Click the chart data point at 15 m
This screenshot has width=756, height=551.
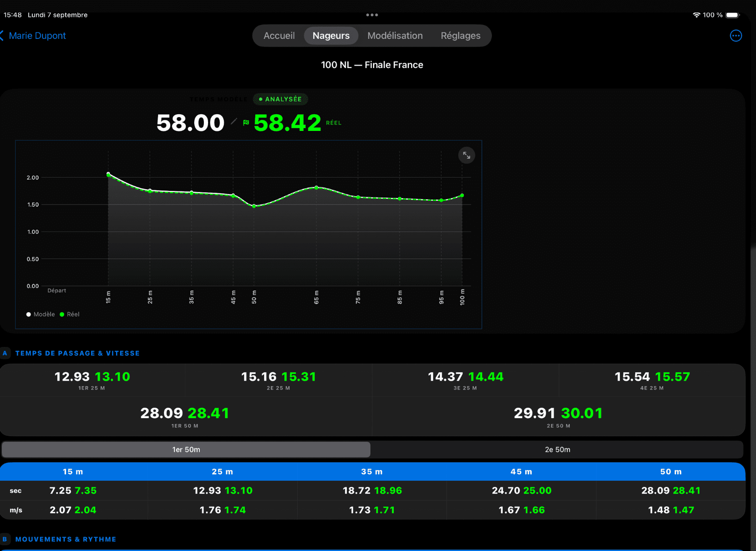tap(108, 174)
